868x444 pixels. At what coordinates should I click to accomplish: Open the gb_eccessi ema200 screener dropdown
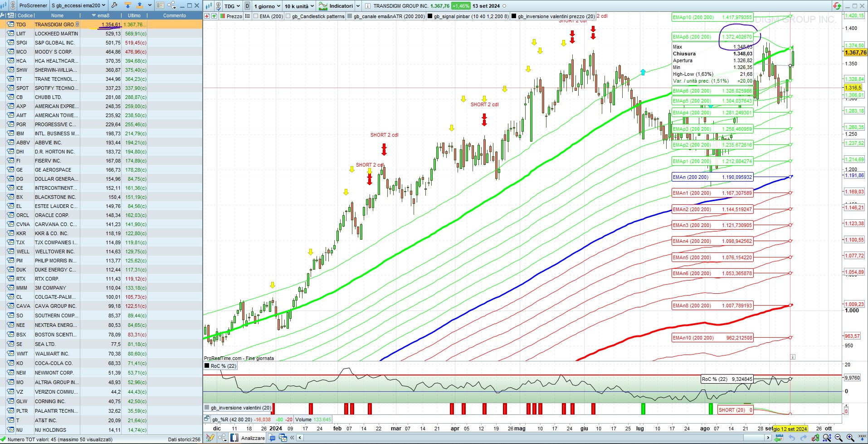point(78,5)
